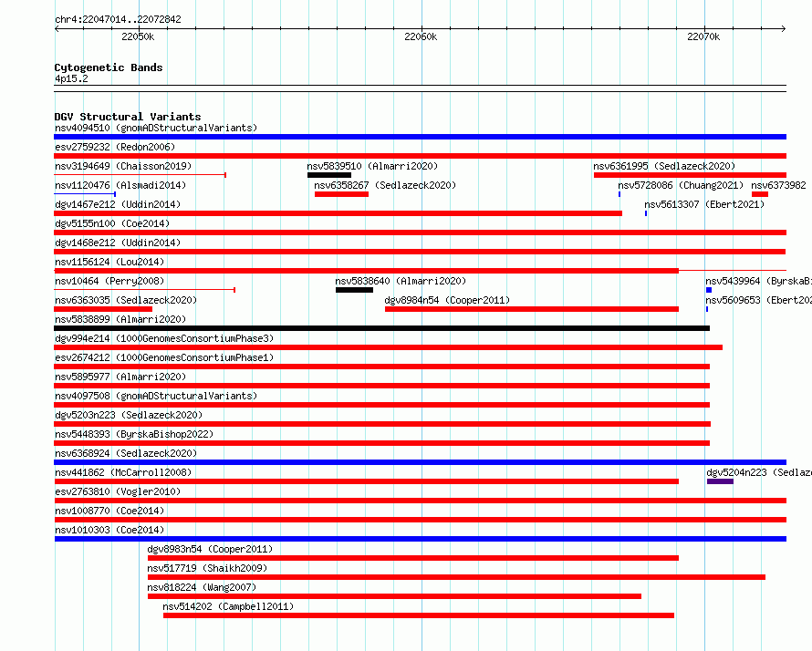Click the 4p15.2 band label
The width and height of the screenshot is (812, 651).
click(x=71, y=78)
